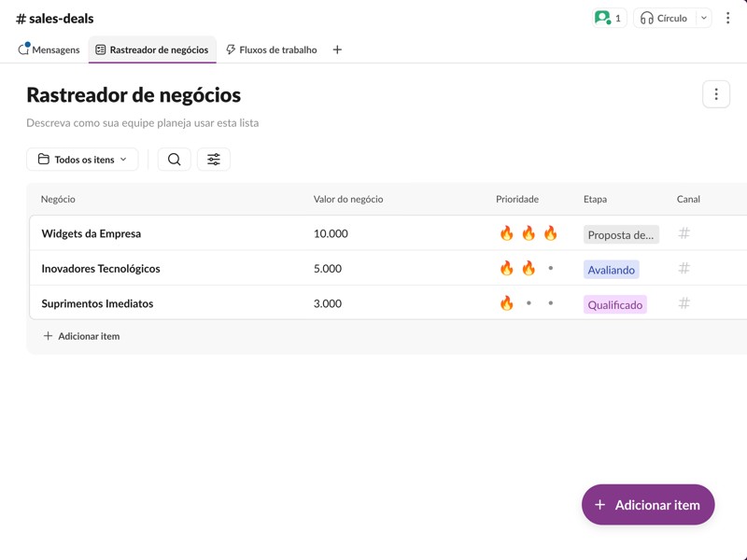This screenshot has height=560, width=747.
Task: Open the Inovadores Tecnológicos item
Action: pyautogui.click(x=101, y=269)
